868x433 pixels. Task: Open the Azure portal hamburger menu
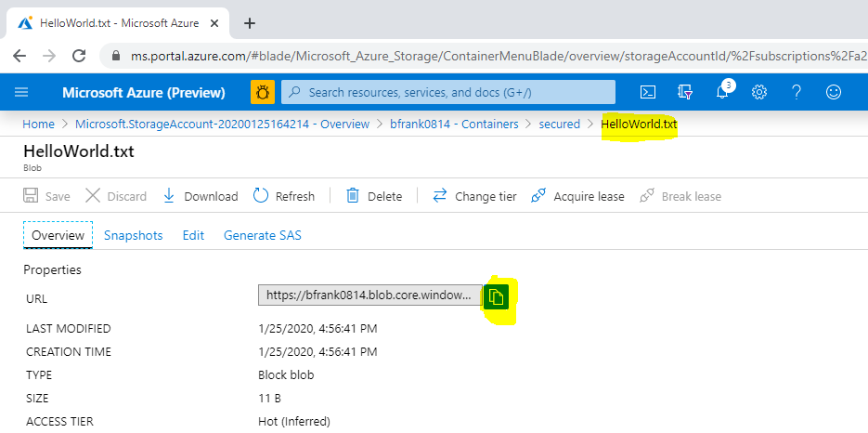[21, 92]
